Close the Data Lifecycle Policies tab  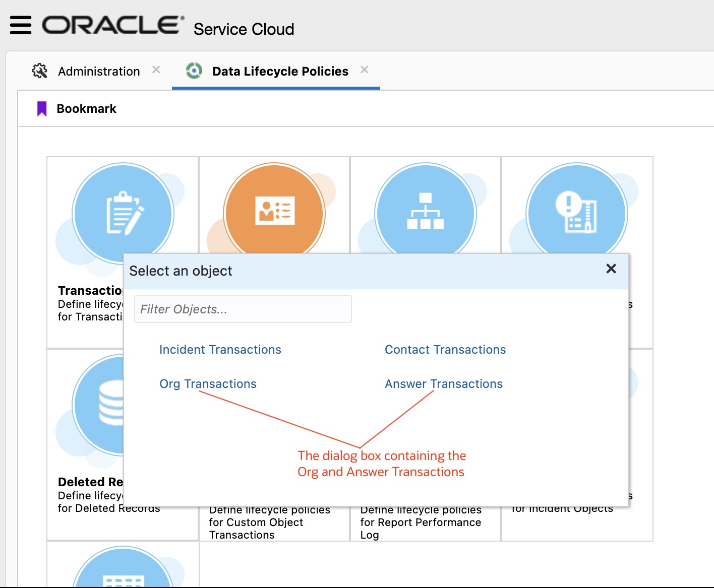pyautogui.click(x=365, y=70)
